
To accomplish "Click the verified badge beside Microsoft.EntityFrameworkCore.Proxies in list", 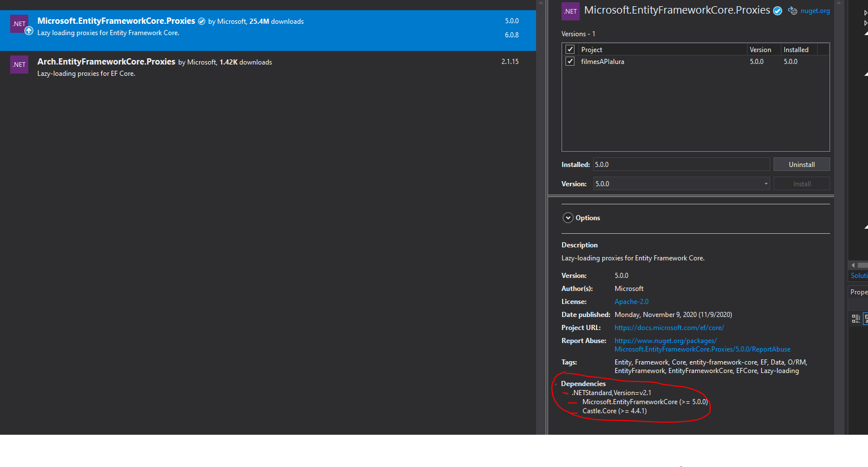I will pos(201,22).
